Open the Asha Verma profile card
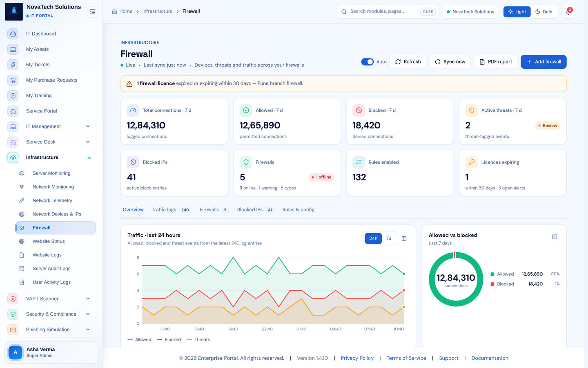Screen dimensions: 588x368 point(51,352)
